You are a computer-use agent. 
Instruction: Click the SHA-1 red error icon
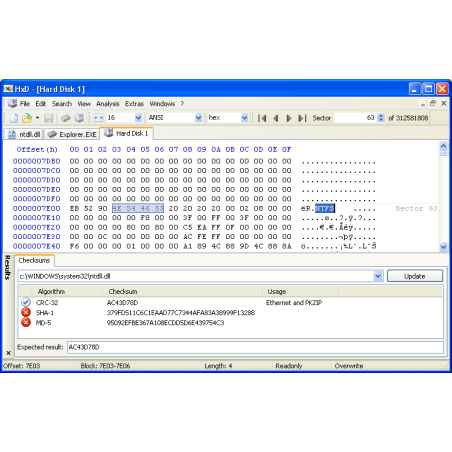[26, 312]
